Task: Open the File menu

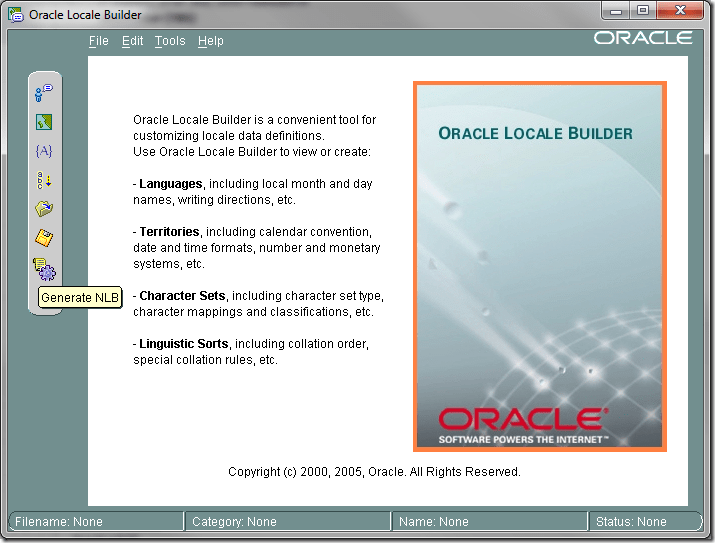Action: tap(98, 41)
